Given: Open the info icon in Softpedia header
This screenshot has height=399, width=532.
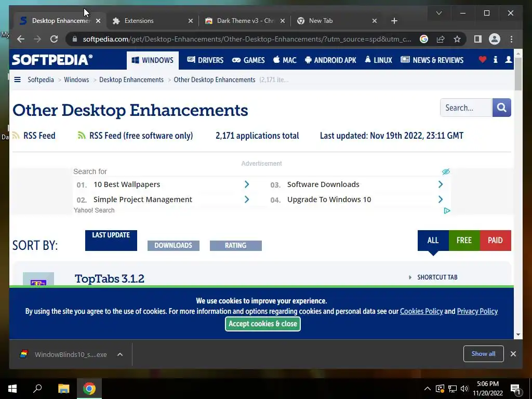Looking at the screenshot, I should (495, 60).
